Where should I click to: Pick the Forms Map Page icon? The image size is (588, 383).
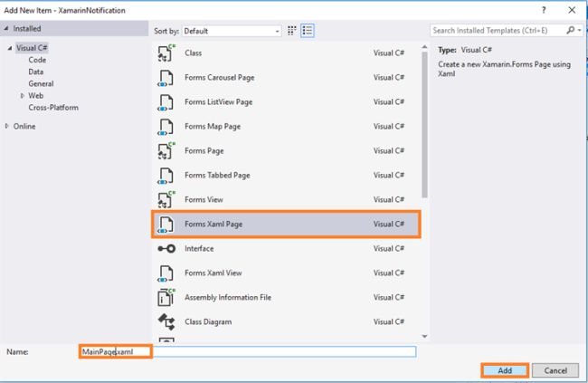point(166,126)
